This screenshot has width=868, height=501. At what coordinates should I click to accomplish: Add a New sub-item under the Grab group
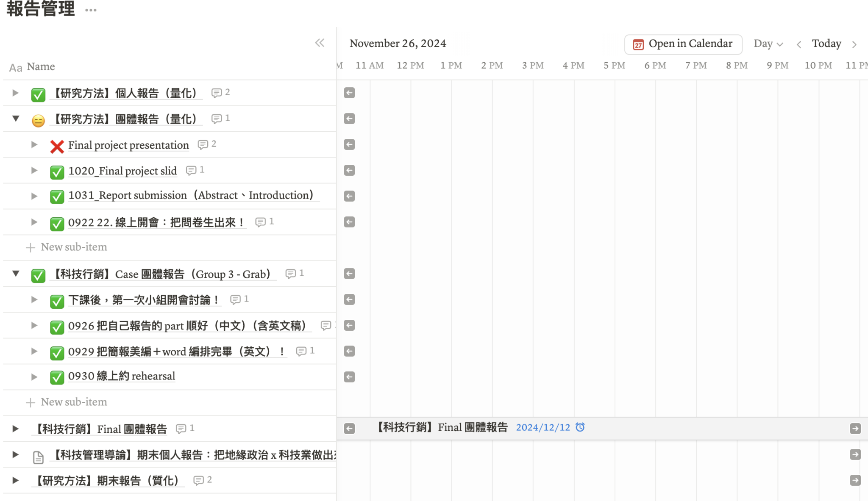73,402
